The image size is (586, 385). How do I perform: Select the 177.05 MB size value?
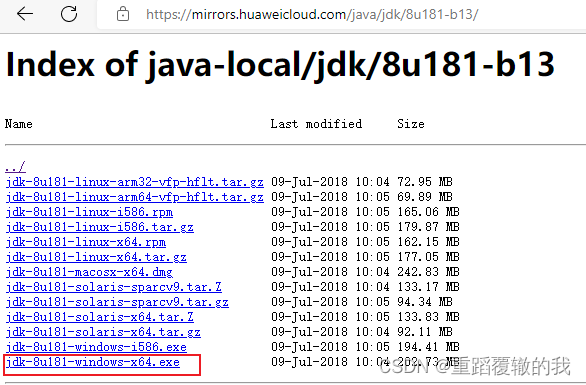[428, 257]
